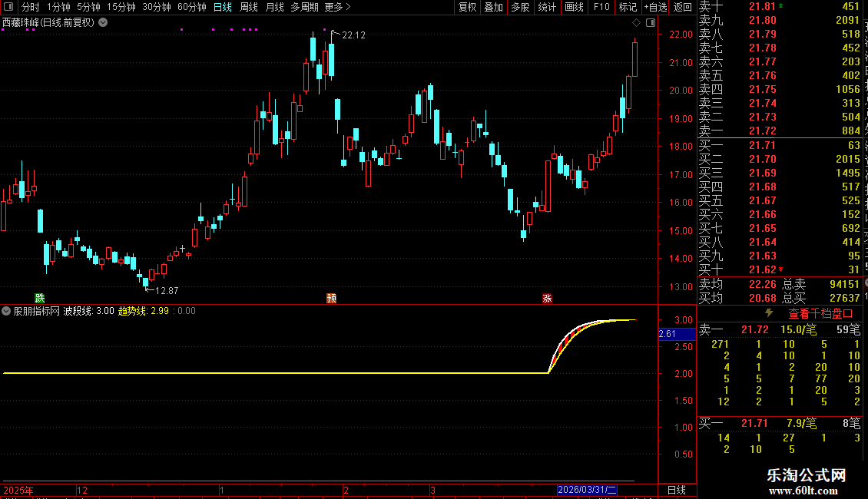Image resolution: width=868 pixels, height=499 pixels.
Task: Add stock with +自选 button
Action: click(x=655, y=7)
